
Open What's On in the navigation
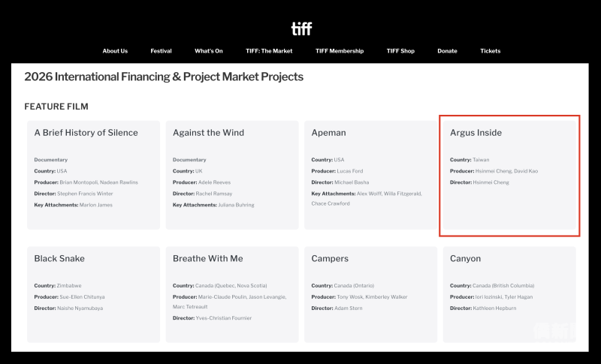coord(209,51)
